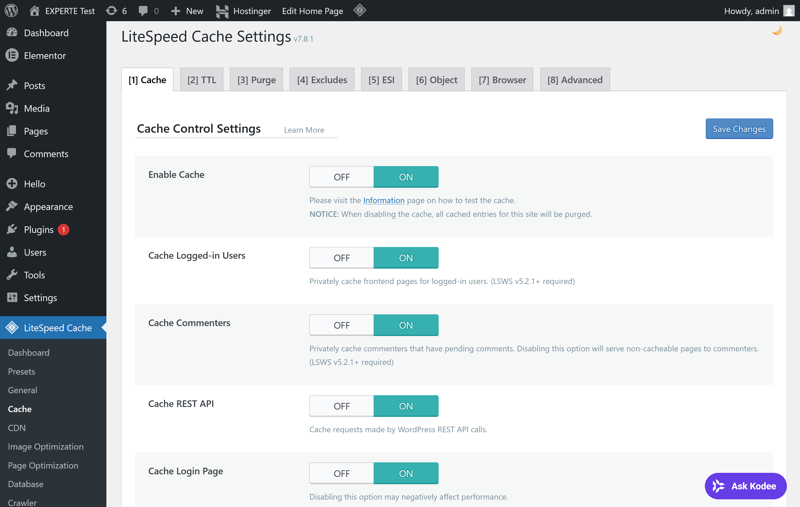Screen dimensions: 800x507
Task: Click the Tools wrench icon
Action: [12, 274]
